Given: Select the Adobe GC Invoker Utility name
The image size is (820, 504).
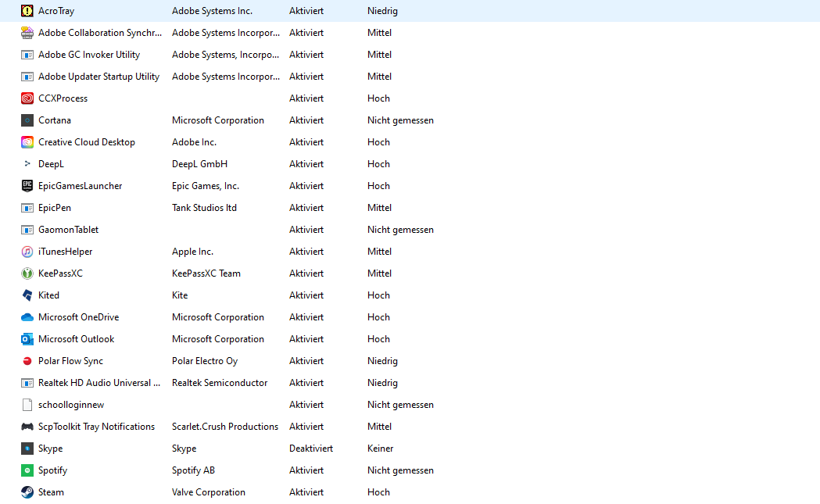Looking at the screenshot, I should click(89, 55).
